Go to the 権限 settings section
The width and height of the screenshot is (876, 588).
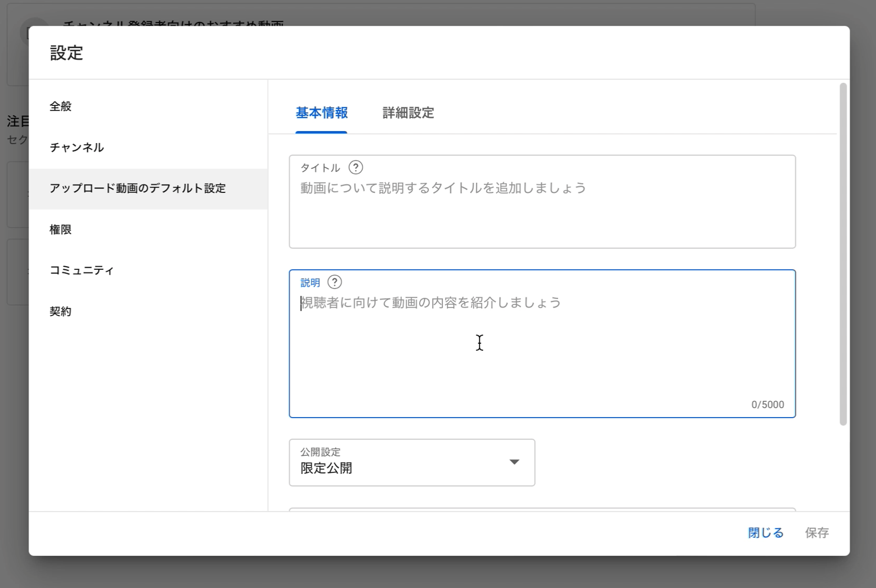[60, 229]
